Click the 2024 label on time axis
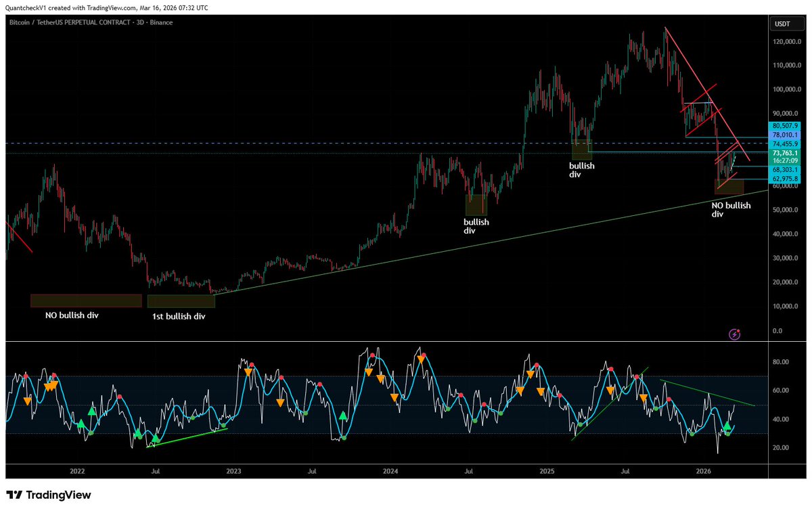 [390, 470]
